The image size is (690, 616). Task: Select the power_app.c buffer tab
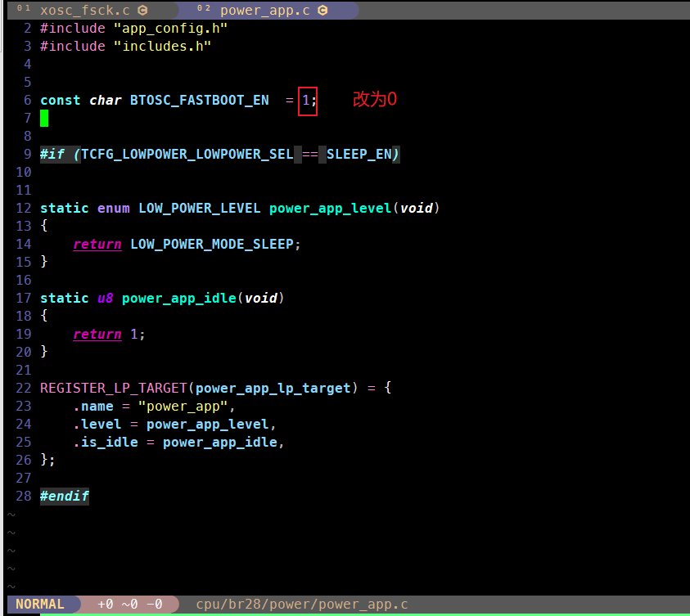click(265, 10)
